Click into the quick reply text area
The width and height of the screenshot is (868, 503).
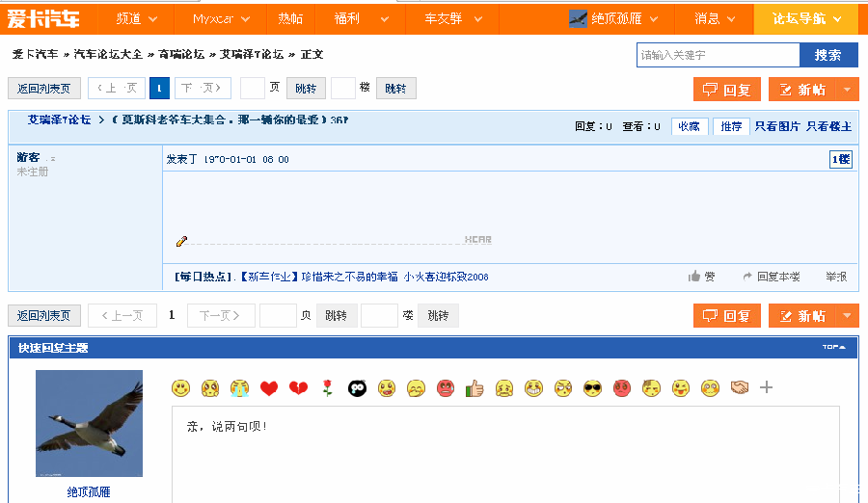click(x=505, y=454)
